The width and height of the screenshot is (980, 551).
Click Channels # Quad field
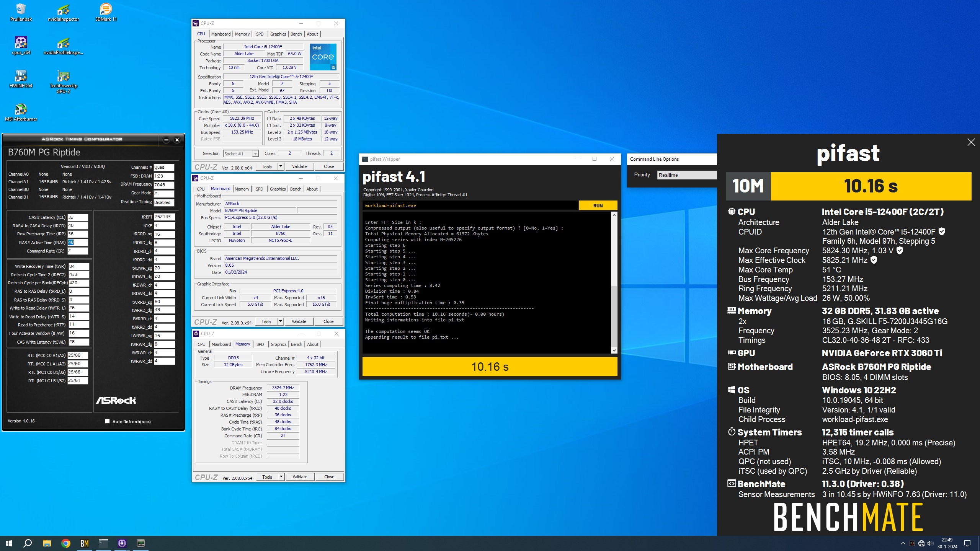tap(164, 167)
